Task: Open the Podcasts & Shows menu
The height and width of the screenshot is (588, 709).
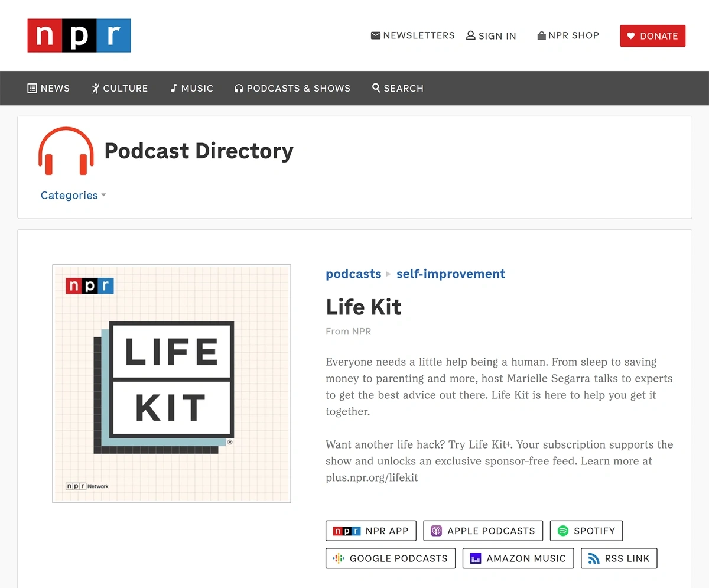Action: (292, 88)
